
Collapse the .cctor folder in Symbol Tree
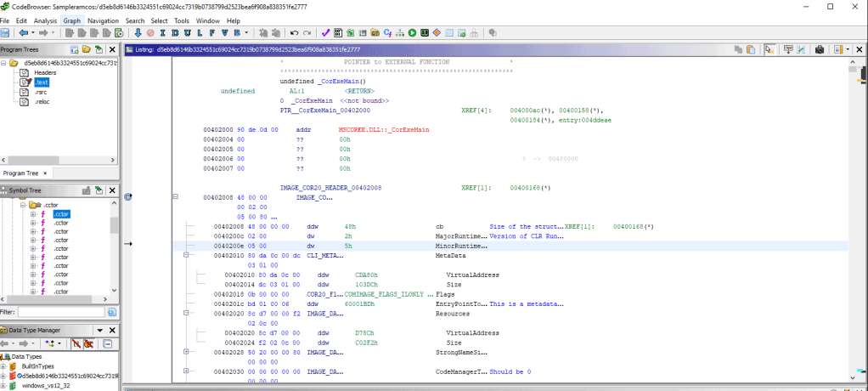pos(22,205)
